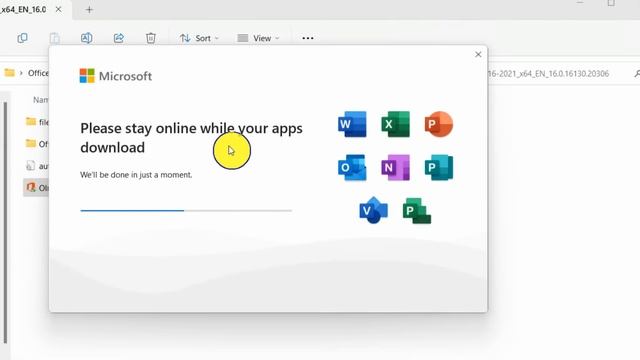Click the Microsoft logo in installer
This screenshot has width=640, height=360.
point(87,76)
